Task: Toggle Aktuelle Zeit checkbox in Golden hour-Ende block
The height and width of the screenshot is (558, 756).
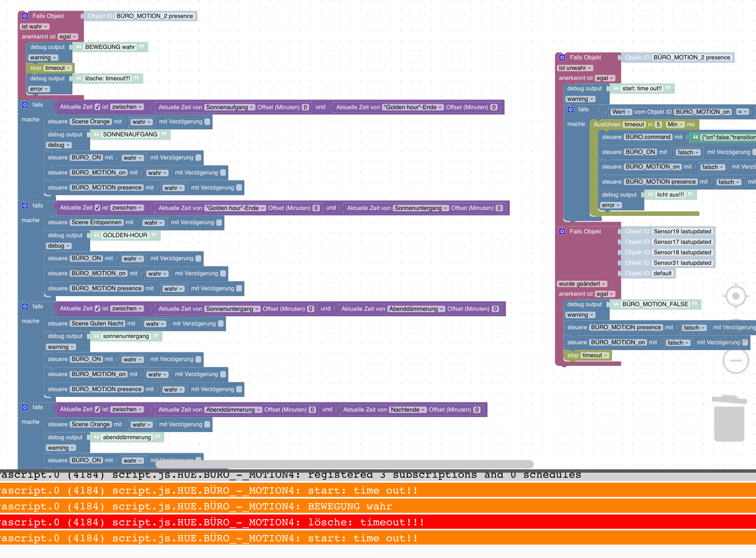Action: pos(97,207)
